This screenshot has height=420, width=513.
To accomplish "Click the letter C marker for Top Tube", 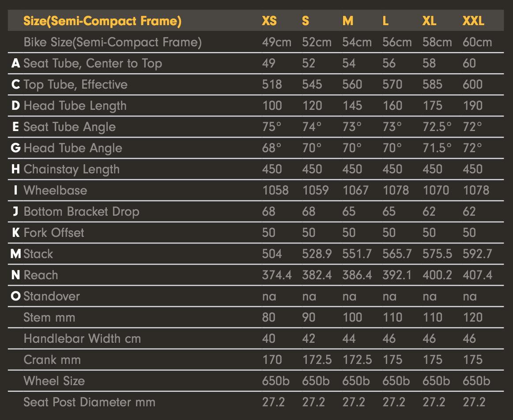I will 16,85.
